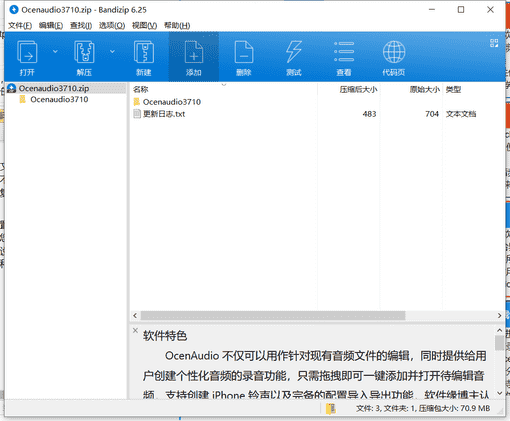
Task: Open the 帮助(H) menu
Action: point(177,25)
